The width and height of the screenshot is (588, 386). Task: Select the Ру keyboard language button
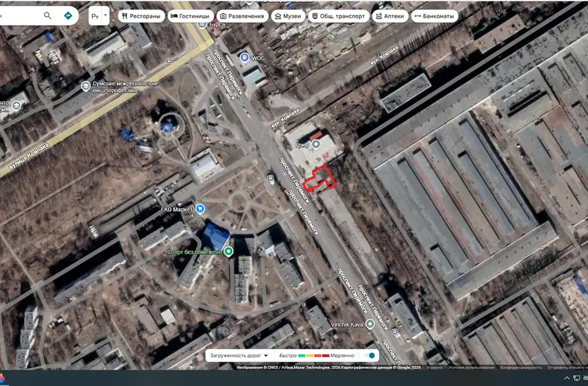pos(96,15)
